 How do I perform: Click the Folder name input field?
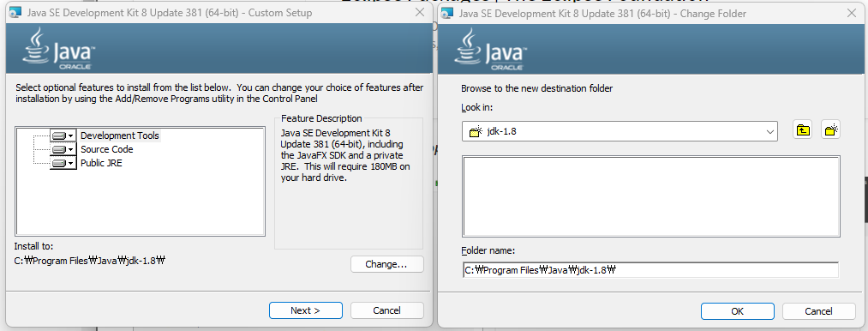651,270
